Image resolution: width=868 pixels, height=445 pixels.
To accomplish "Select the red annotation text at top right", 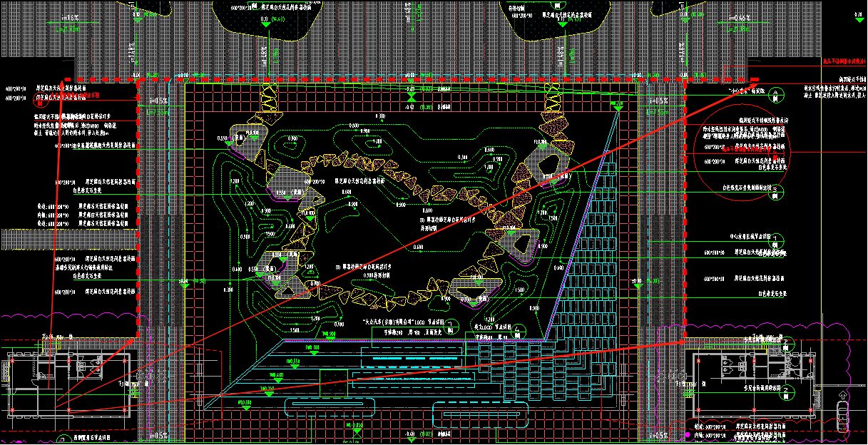I will pos(844,63).
